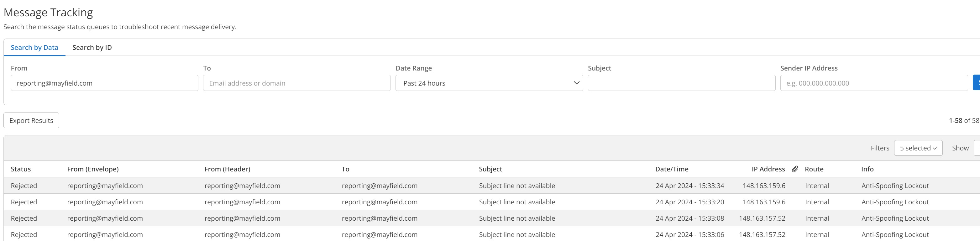Click the From (Header) column header
The image size is (980, 241).
227,169
